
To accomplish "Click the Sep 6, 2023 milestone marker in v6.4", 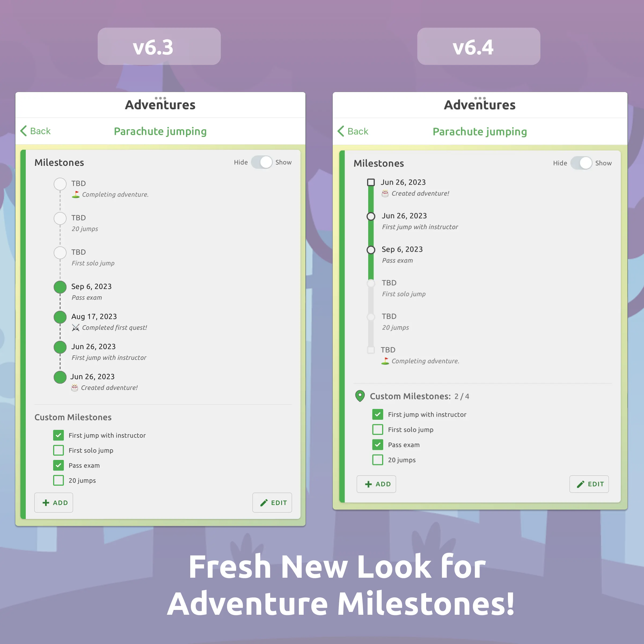I will [x=370, y=248].
